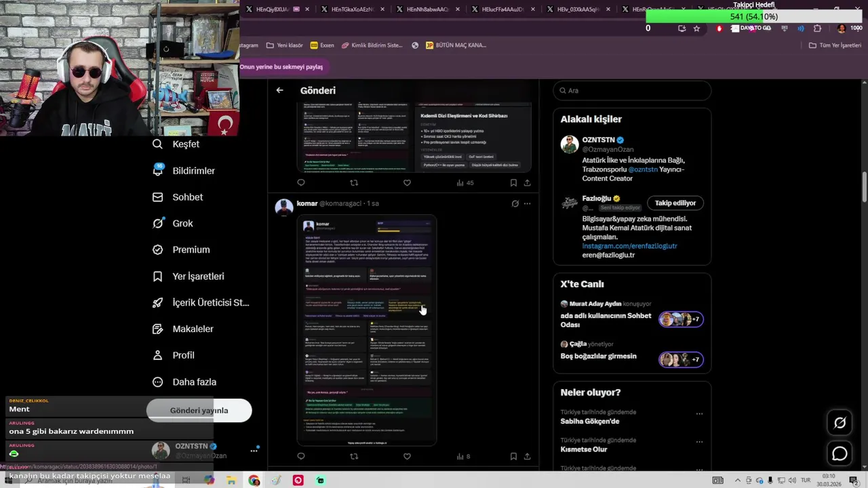Open Exxen bookmark

tap(322, 45)
